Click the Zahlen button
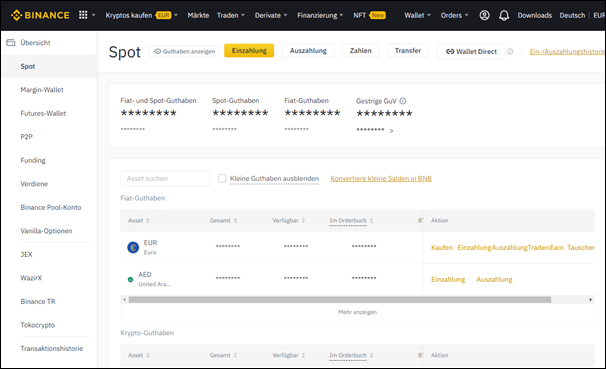 361,51
